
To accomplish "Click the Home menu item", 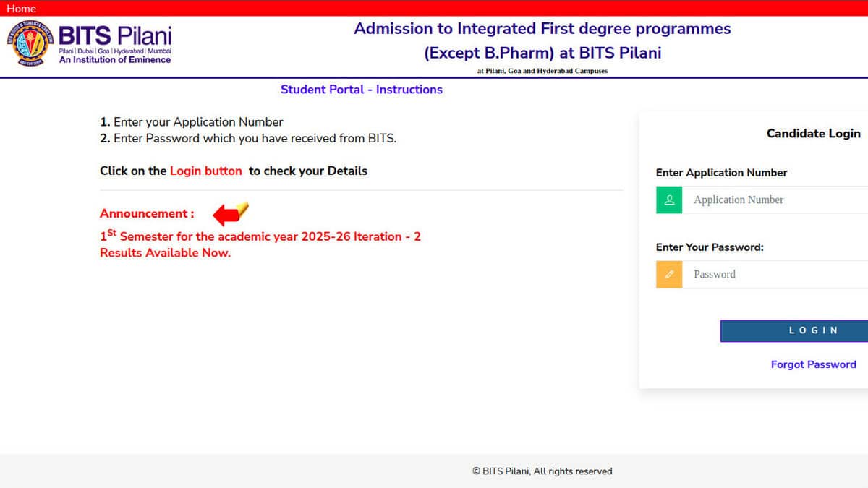I will pyautogui.click(x=21, y=8).
